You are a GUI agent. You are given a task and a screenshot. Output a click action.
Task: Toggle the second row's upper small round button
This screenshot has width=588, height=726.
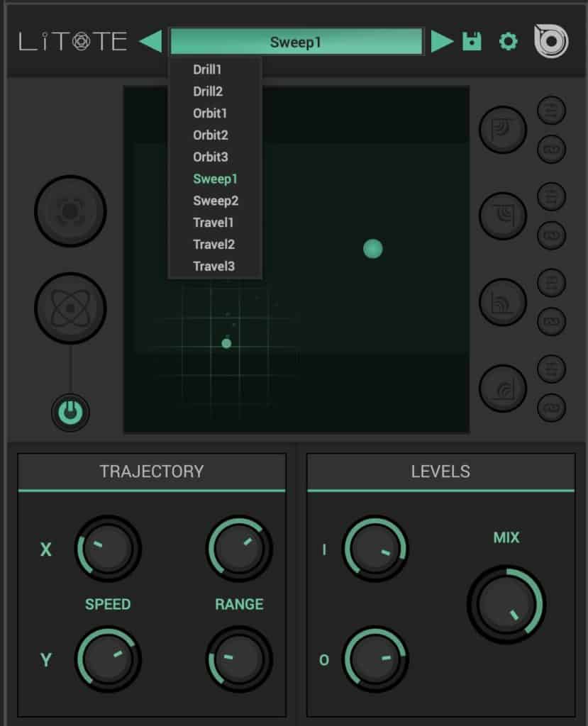click(551, 196)
